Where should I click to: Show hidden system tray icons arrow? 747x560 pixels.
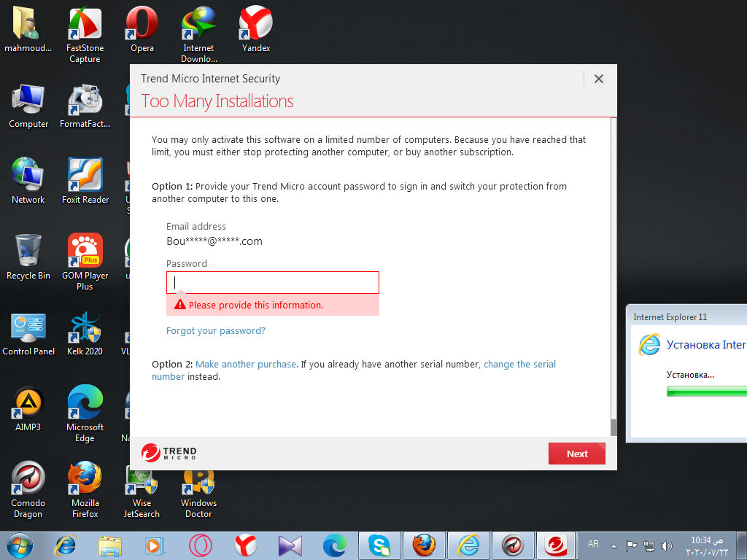pyautogui.click(x=614, y=545)
